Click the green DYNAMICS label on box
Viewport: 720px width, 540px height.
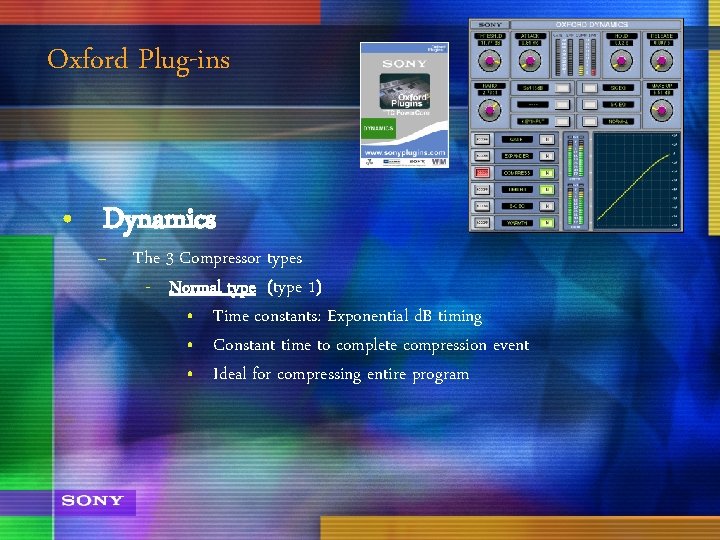(x=378, y=129)
